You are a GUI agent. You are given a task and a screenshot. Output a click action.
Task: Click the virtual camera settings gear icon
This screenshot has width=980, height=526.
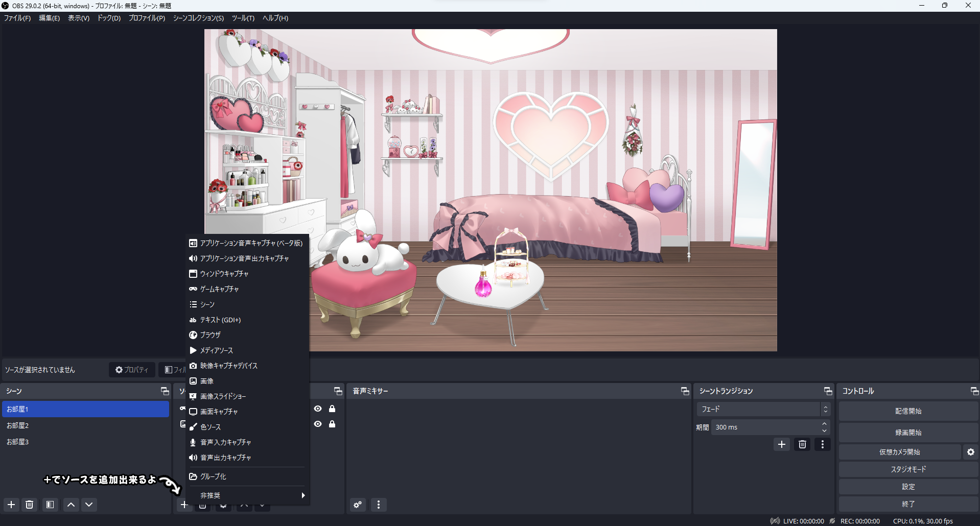click(x=970, y=452)
